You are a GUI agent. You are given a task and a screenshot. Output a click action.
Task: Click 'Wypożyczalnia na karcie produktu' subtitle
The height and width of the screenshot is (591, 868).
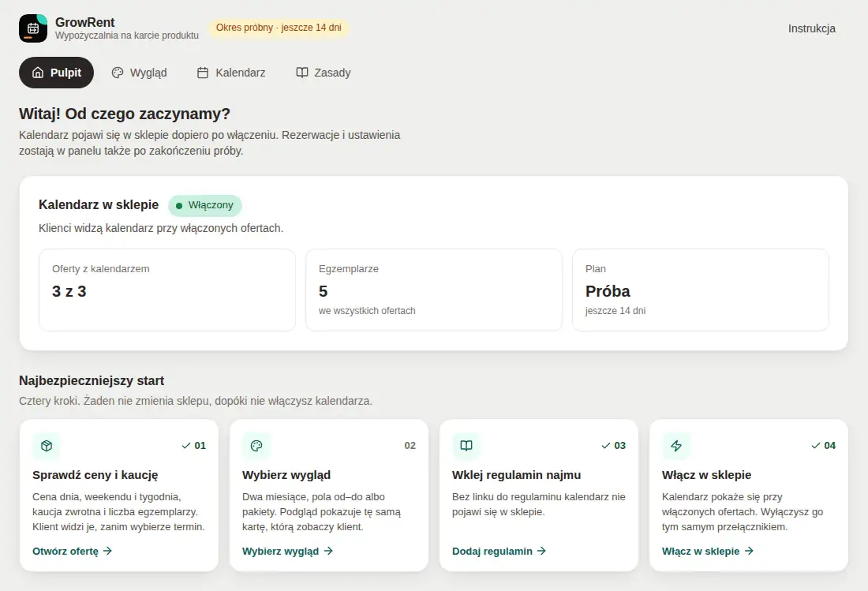click(127, 36)
